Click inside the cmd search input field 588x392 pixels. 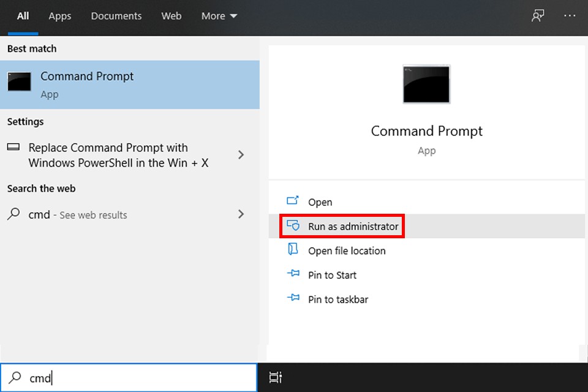click(x=123, y=378)
